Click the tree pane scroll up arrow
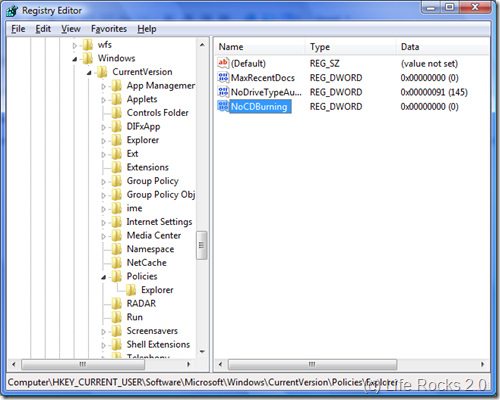500x400 pixels. point(202,45)
